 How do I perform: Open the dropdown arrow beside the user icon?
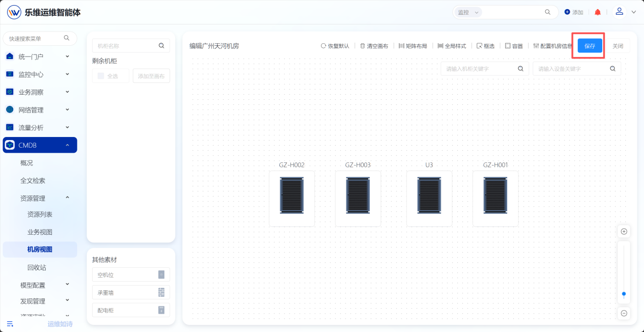point(633,12)
